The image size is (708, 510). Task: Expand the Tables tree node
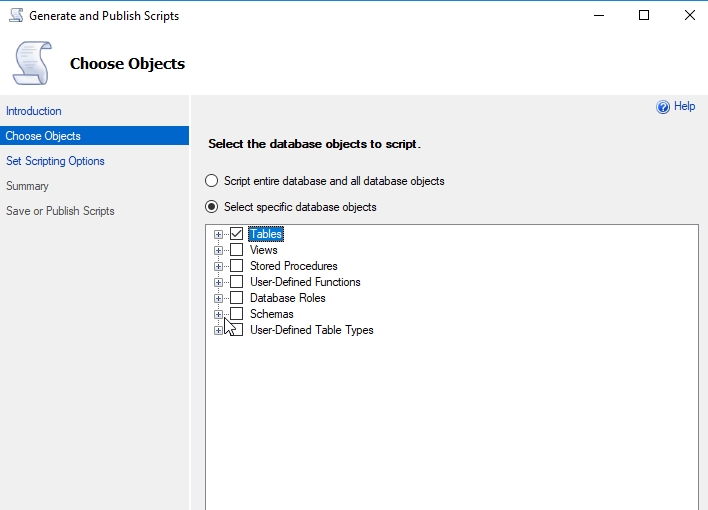(x=218, y=234)
